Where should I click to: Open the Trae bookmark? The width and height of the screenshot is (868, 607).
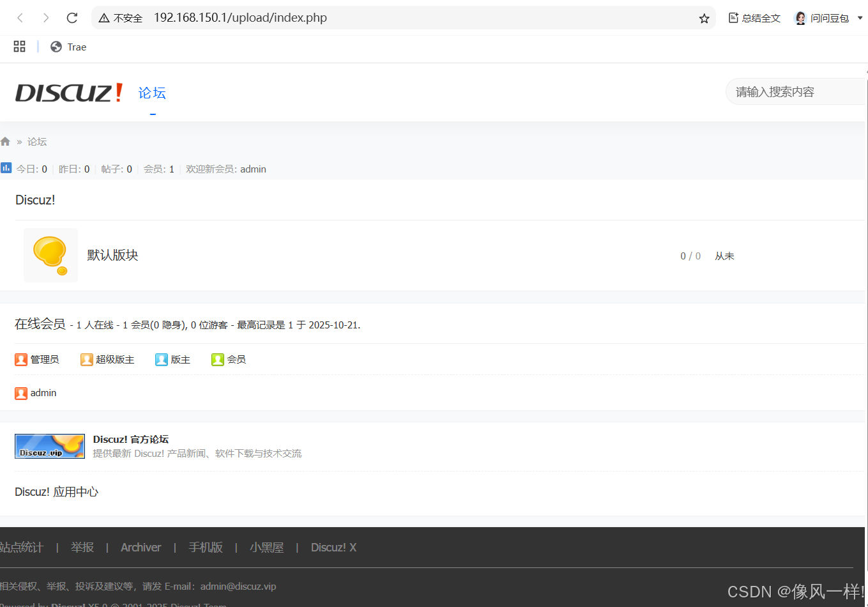point(68,47)
